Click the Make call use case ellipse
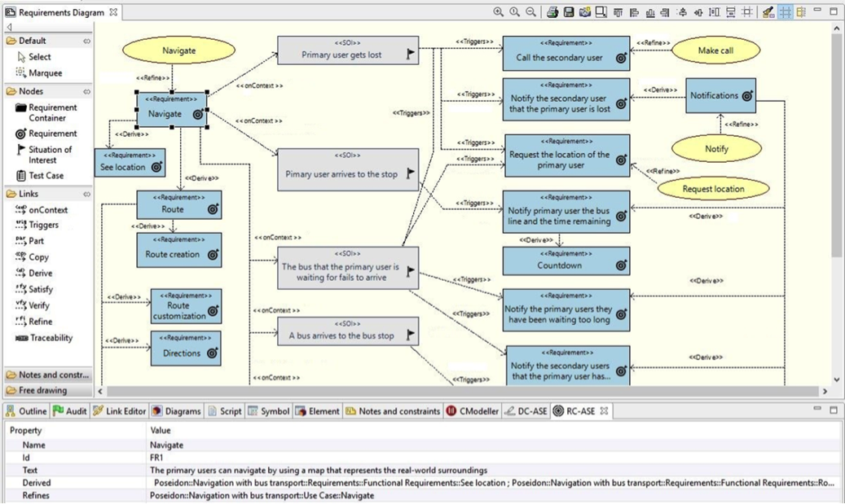845x504 pixels. point(715,50)
